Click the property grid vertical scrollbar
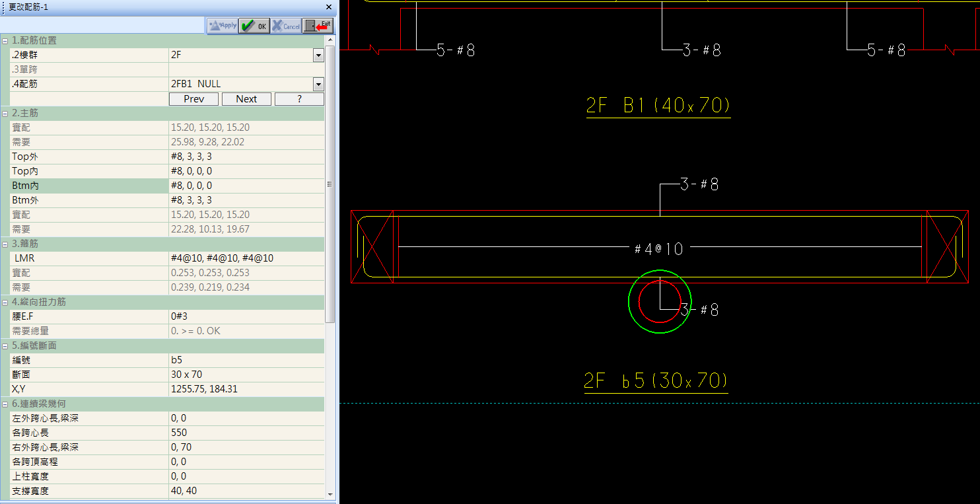 330,185
